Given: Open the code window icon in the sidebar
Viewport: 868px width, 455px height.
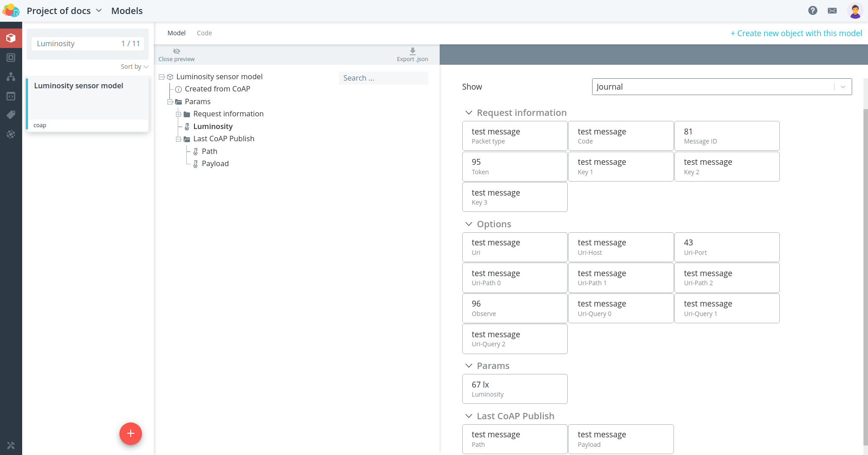Looking at the screenshot, I should (11, 96).
